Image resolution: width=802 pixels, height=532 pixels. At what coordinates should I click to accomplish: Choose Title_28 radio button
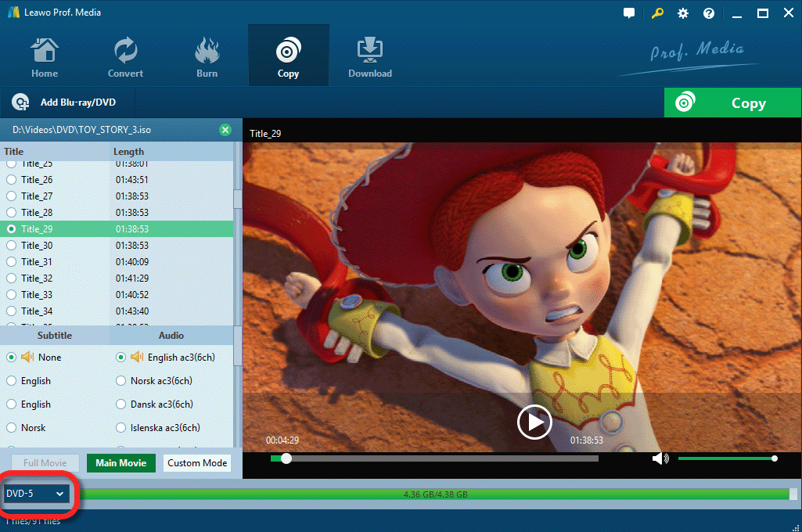point(11,212)
